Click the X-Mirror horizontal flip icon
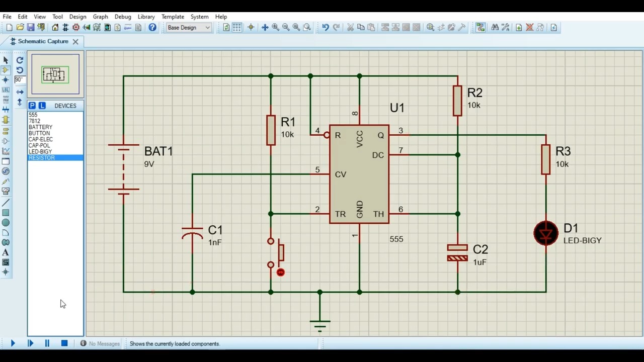 coord(20,92)
